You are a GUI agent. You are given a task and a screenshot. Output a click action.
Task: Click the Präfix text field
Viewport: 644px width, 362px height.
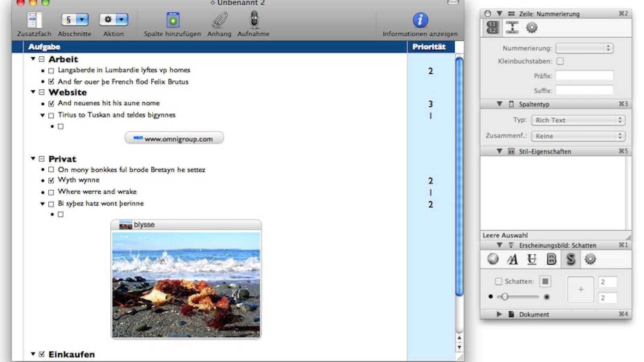(584, 76)
